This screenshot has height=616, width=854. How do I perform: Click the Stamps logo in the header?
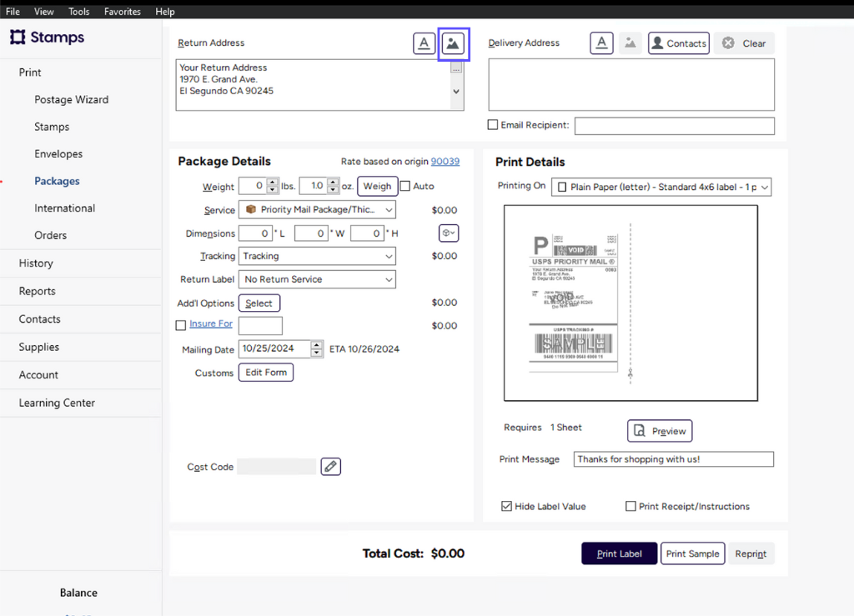(46, 37)
